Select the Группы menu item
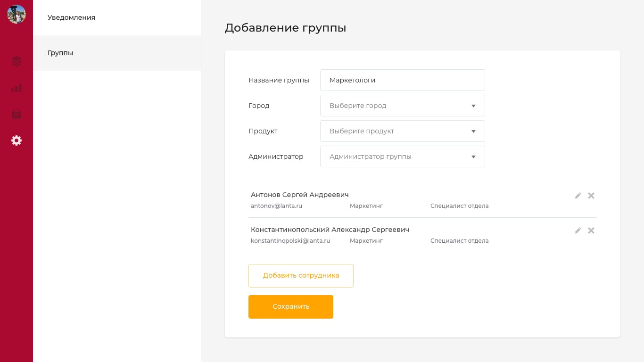644x362 pixels. (x=60, y=53)
